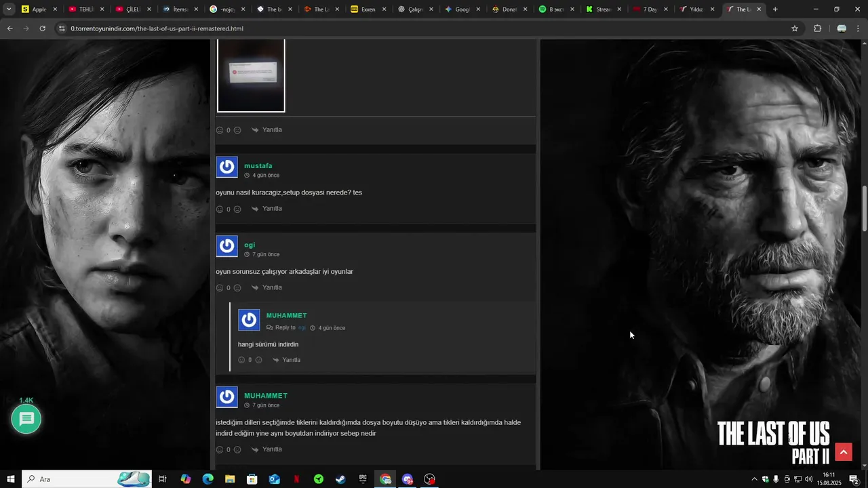
Task: Click the comment 'oyun sorunsuz çalışıyor arkadaşlar iyi oyunlar'
Action: click(x=284, y=272)
